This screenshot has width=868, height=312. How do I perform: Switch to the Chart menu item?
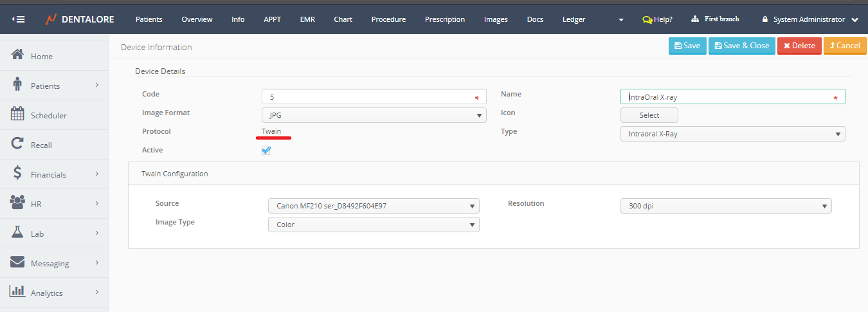pyautogui.click(x=343, y=19)
